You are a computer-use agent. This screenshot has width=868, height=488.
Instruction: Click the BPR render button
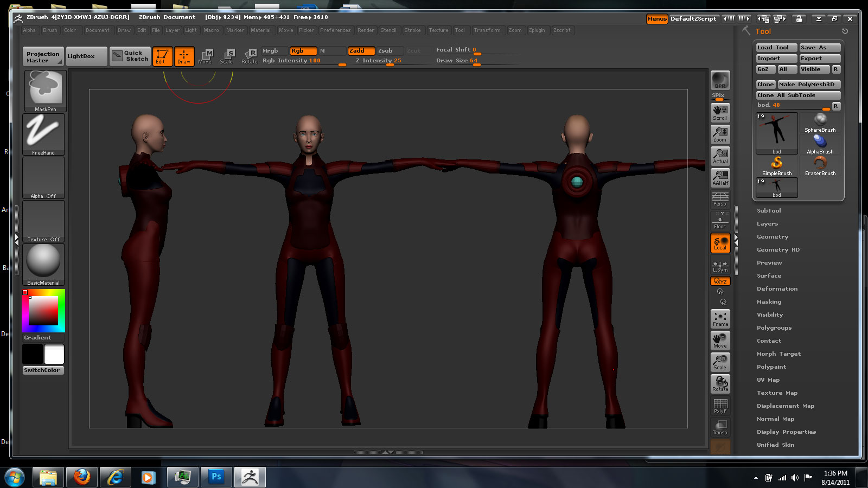(720, 80)
